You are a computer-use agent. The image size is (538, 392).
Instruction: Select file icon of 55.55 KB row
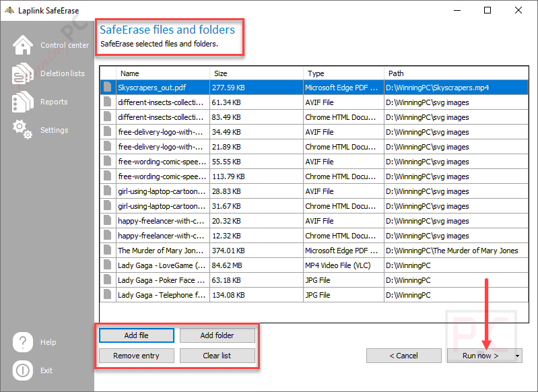[108, 162]
